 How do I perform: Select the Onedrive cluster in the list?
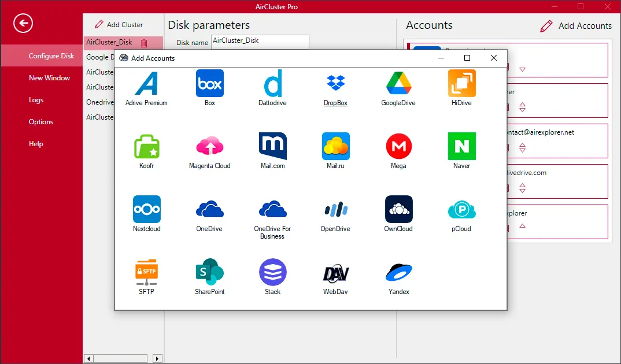[x=100, y=102]
